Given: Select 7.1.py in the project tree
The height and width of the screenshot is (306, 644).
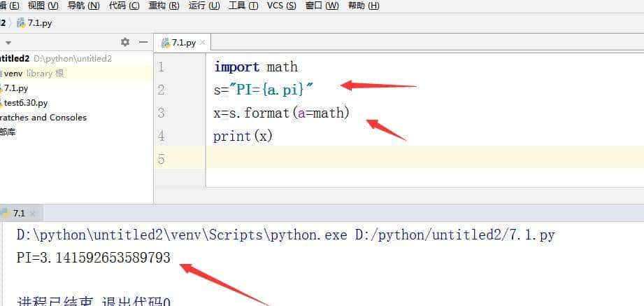Looking at the screenshot, I should (15, 88).
